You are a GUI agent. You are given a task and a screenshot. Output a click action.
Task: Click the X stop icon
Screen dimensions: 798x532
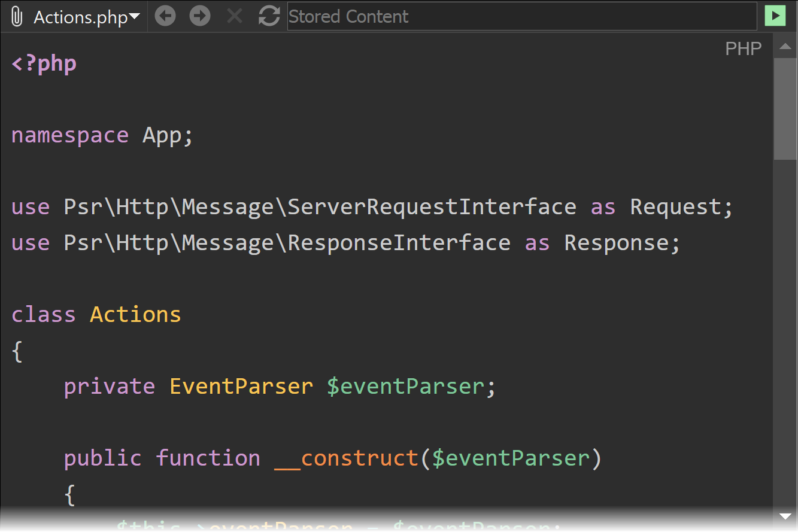(235, 16)
